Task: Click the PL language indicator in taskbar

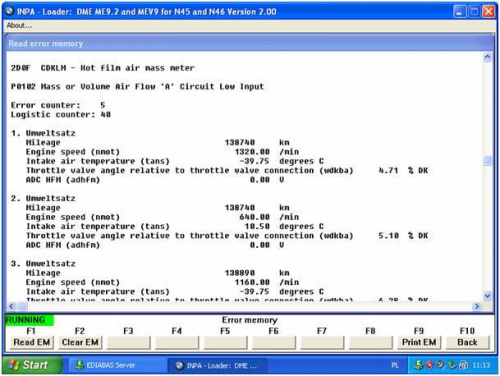Action: click(395, 366)
